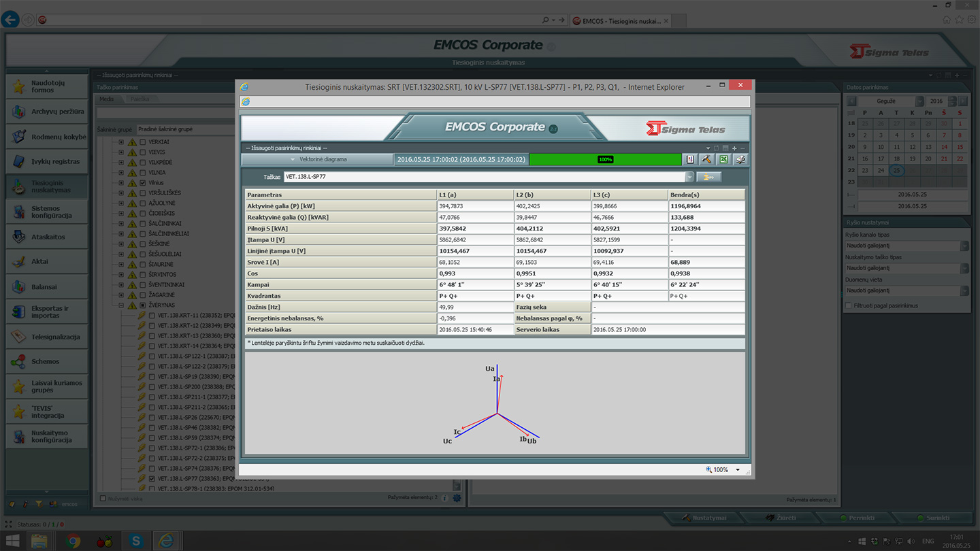Image resolution: width=980 pixels, height=551 pixels.
Task: Open Rodmenų kokybė in sidebar
Action: pos(47,137)
